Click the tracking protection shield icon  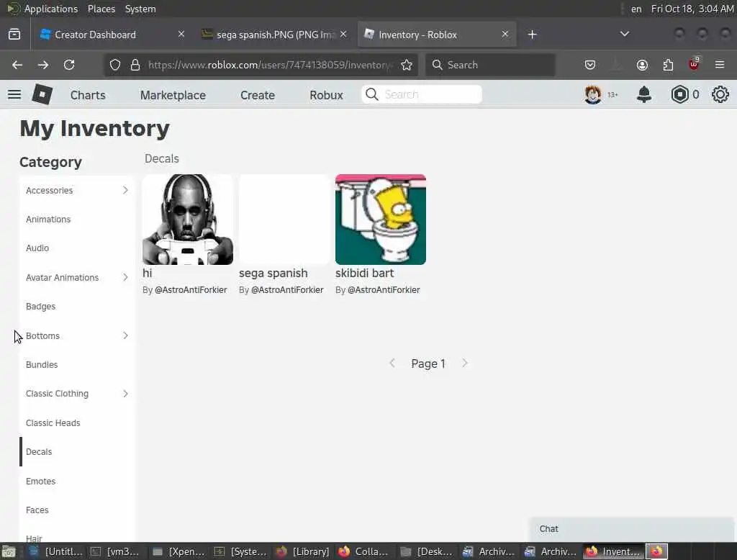pyautogui.click(x=114, y=65)
